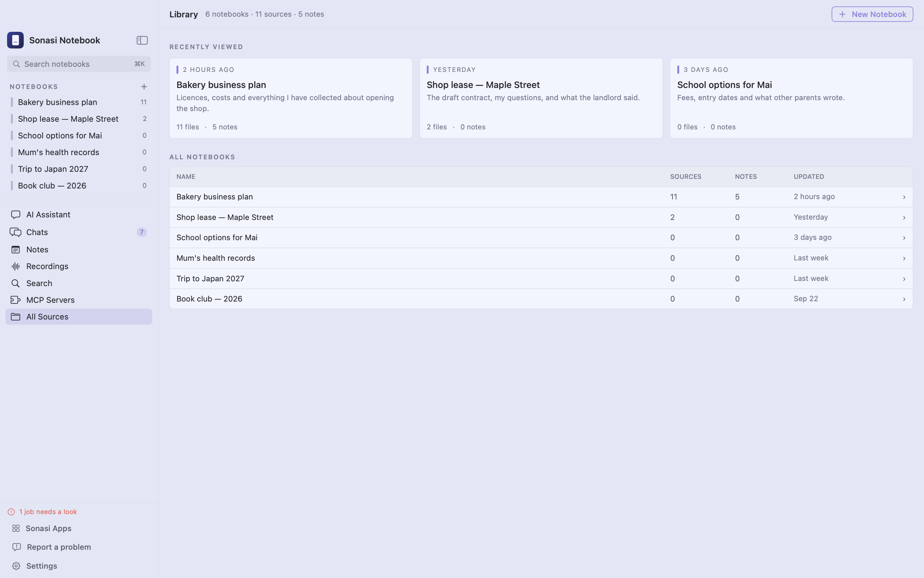Click the Notes column header
The width and height of the screenshot is (924, 578).
pos(746,177)
